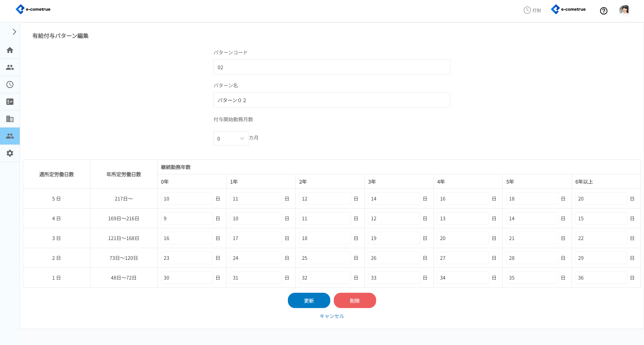This screenshot has height=345, width=644.
Task: Click the パターン名 input field
Action: pos(331,100)
